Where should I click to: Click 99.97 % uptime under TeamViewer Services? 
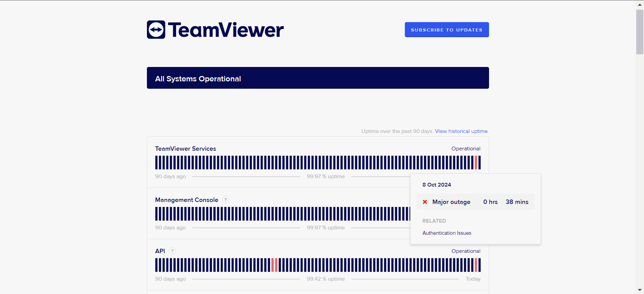click(x=326, y=176)
